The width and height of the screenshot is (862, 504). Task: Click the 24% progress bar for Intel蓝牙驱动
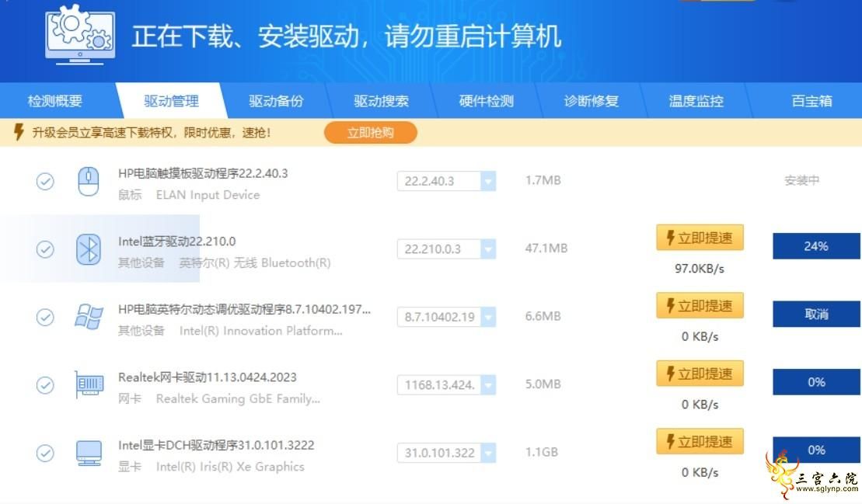817,246
